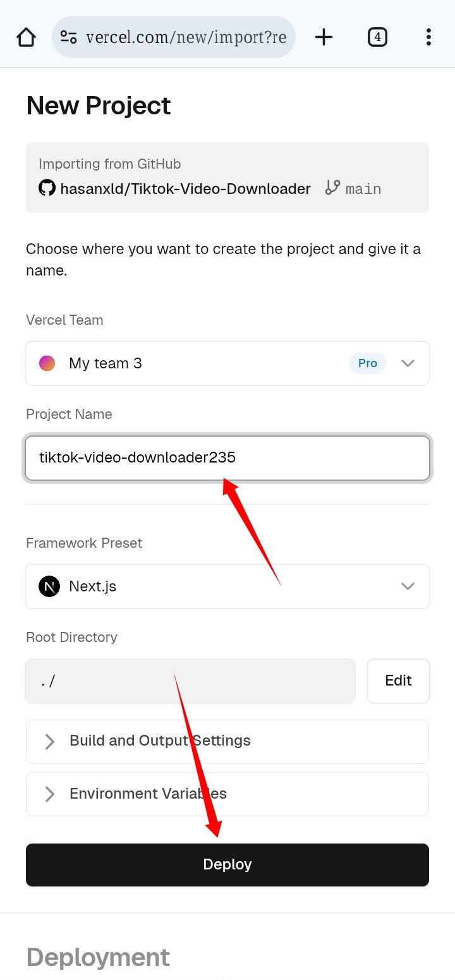Open the tab switcher showing 4 tabs

(x=377, y=37)
